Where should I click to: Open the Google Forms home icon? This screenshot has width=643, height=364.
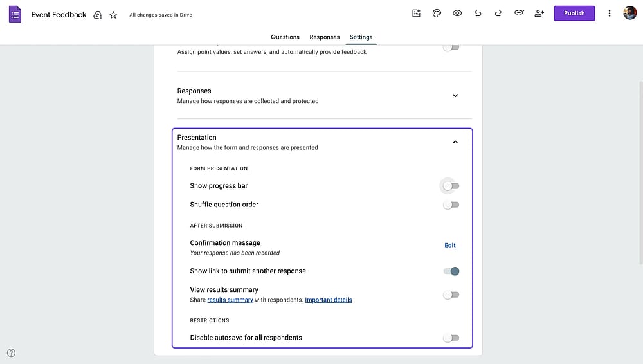click(x=15, y=14)
